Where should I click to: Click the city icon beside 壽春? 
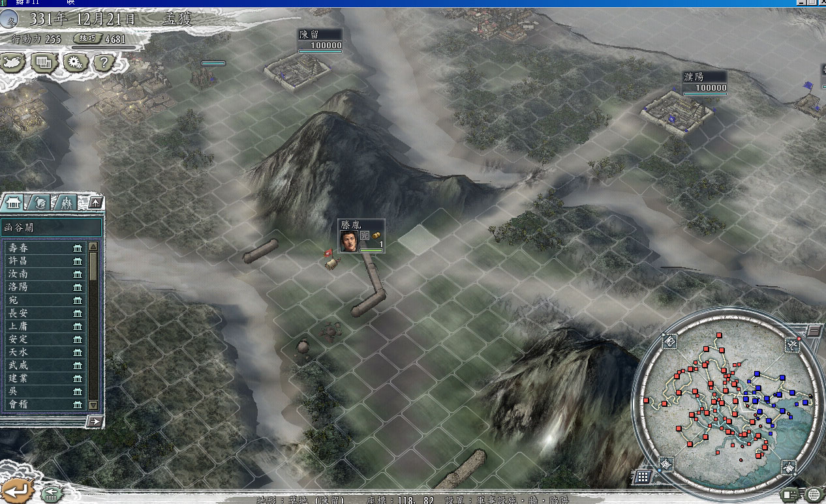(78, 248)
